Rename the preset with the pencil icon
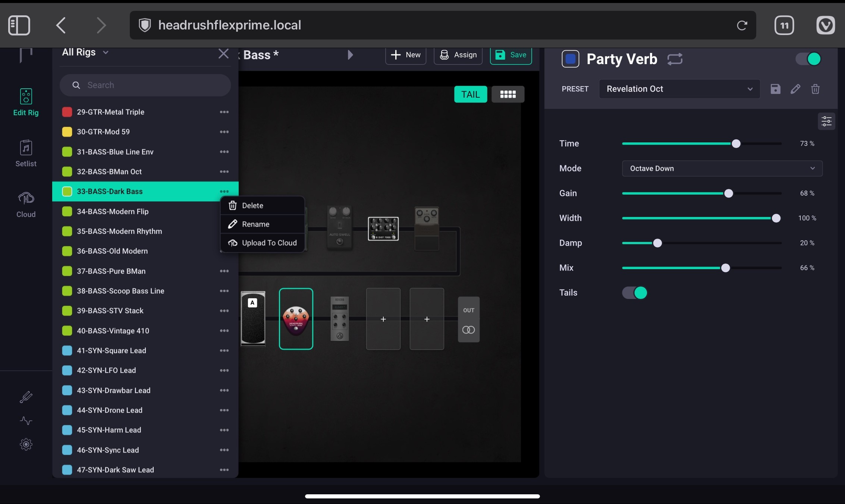Viewport: 845px width, 504px height. point(795,89)
